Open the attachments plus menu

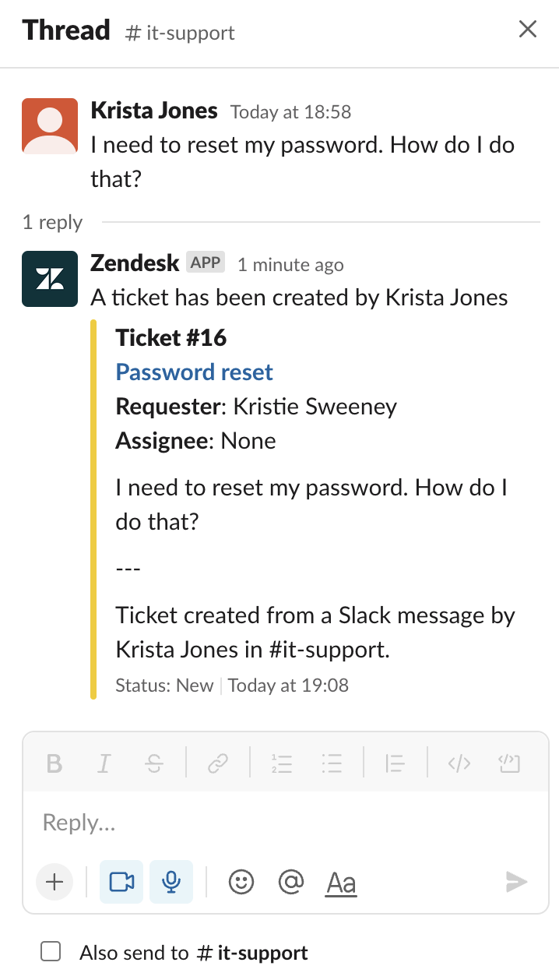click(x=54, y=882)
